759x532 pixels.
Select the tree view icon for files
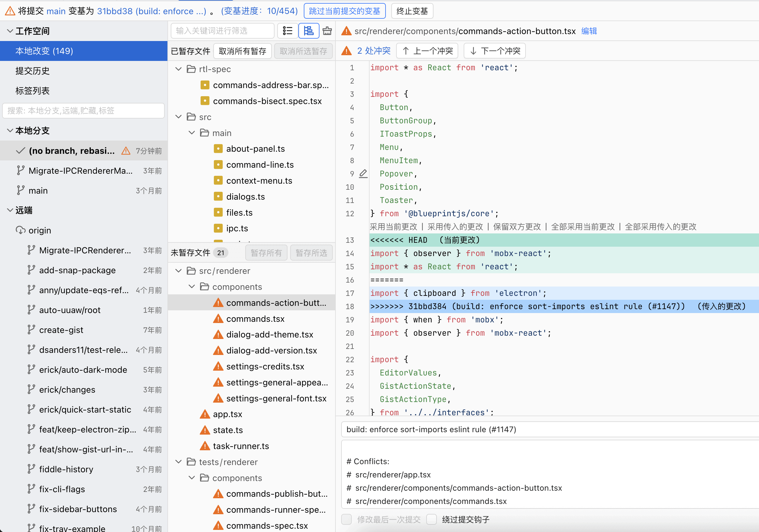point(308,31)
